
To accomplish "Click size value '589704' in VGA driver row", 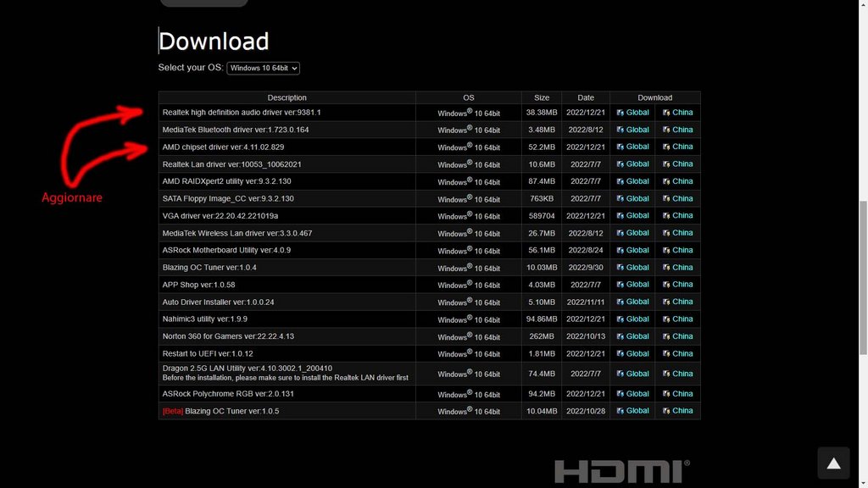I will [542, 216].
